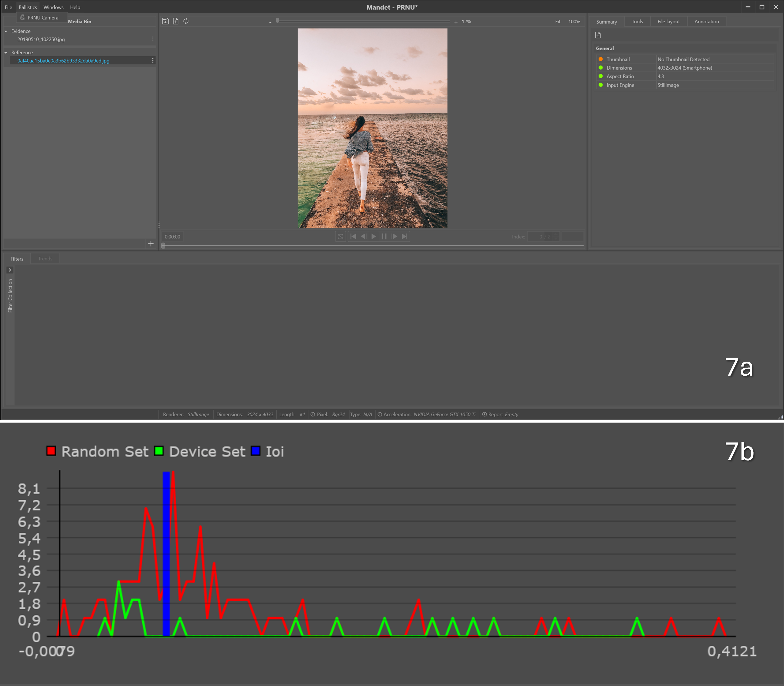784x686 pixels.
Task: Switch to the Tools tab
Action: pyautogui.click(x=637, y=22)
